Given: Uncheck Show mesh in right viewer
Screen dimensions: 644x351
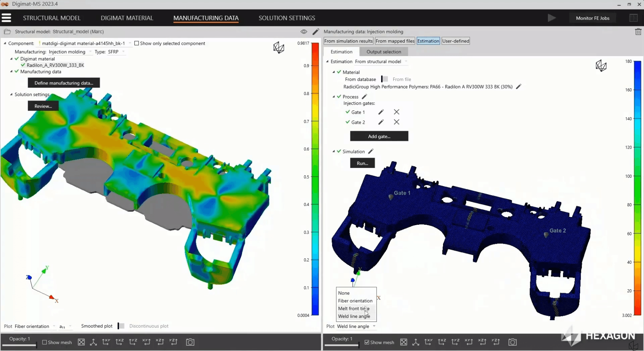Looking at the screenshot, I should 367,342.
